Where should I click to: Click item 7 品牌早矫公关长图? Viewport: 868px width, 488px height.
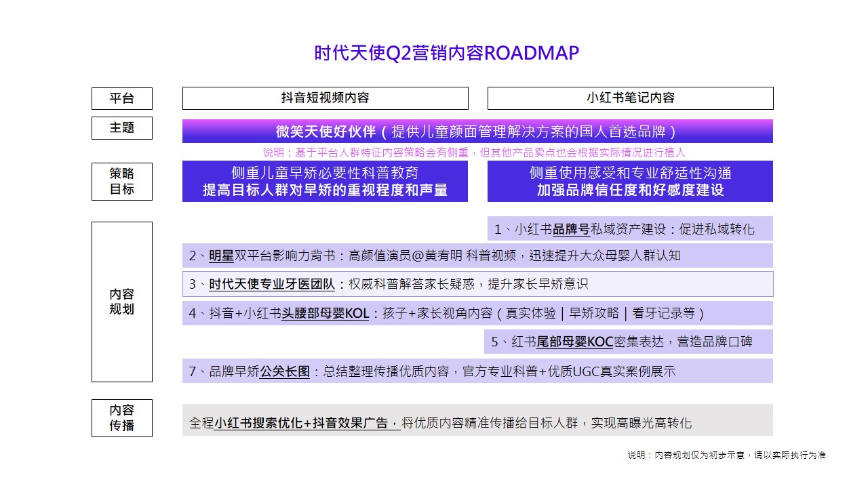pos(477,371)
